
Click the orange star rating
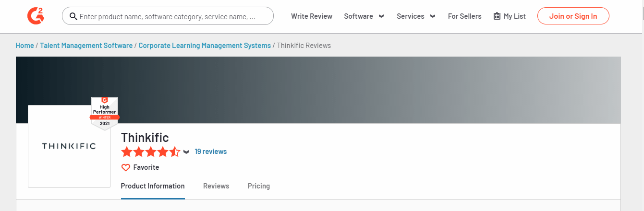coord(150,152)
